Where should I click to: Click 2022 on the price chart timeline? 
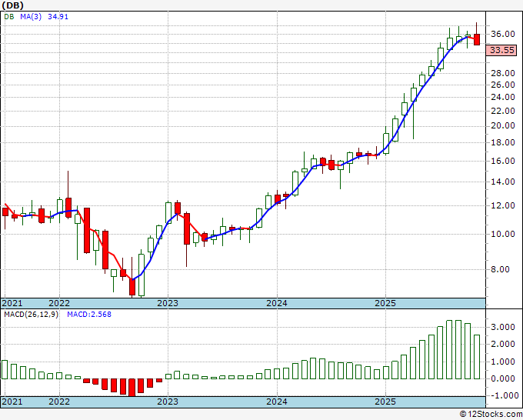coord(59,303)
